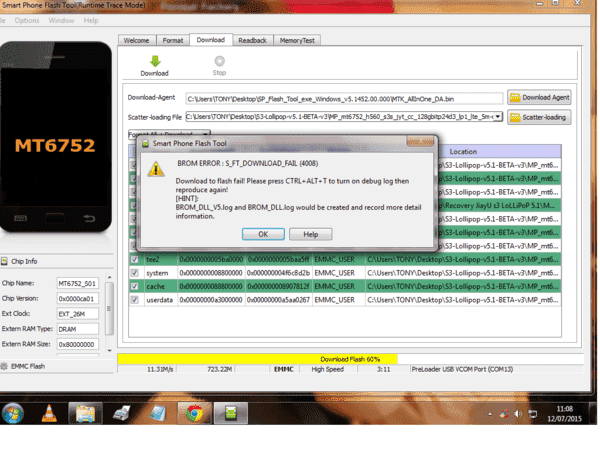Click the taskbar clock showing 11:08

(x=565, y=414)
